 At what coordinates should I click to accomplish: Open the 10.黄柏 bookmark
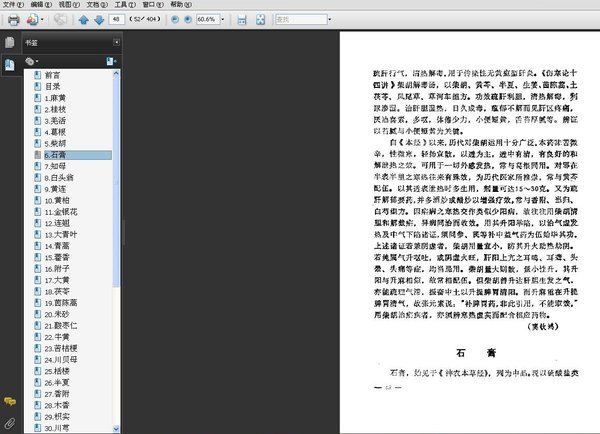point(57,200)
